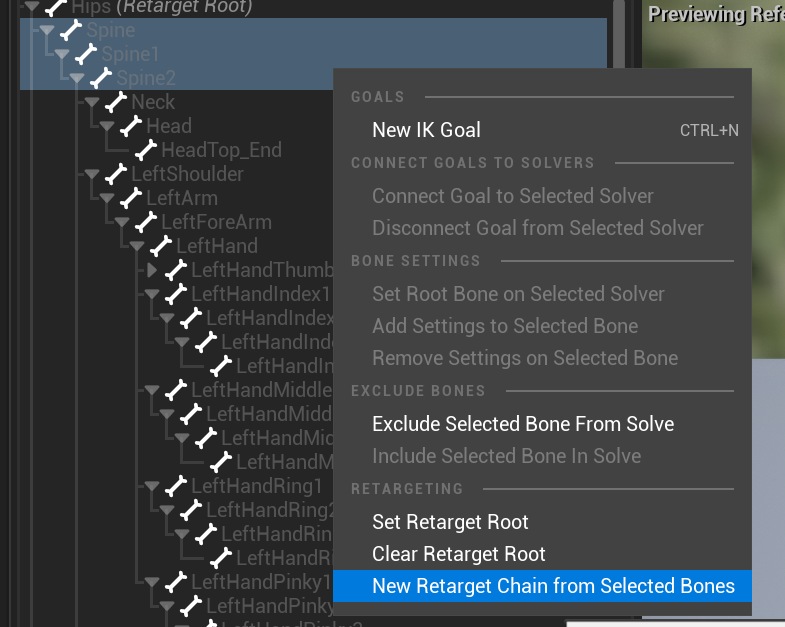Image resolution: width=785 pixels, height=627 pixels.
Task: Choose New IK Goal from menu
Action: (x=426, y=130)
